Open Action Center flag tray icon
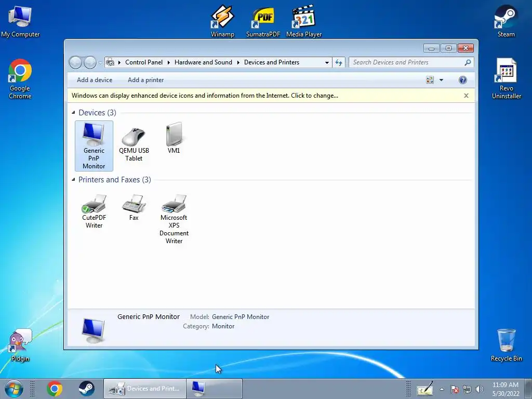 455,389
